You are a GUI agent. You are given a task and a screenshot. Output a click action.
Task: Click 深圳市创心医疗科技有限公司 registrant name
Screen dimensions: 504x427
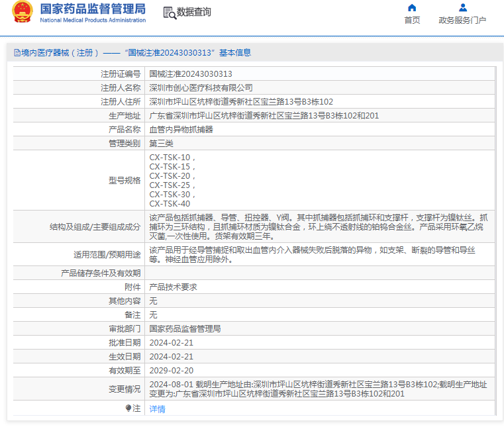pyautogui.click(x=201, y=88)
